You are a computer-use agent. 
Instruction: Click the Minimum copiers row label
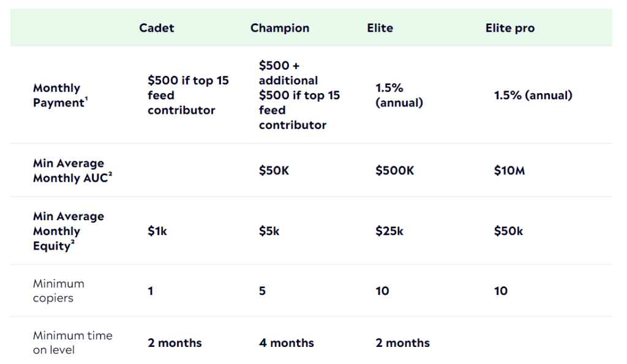[x=59, y=291]
